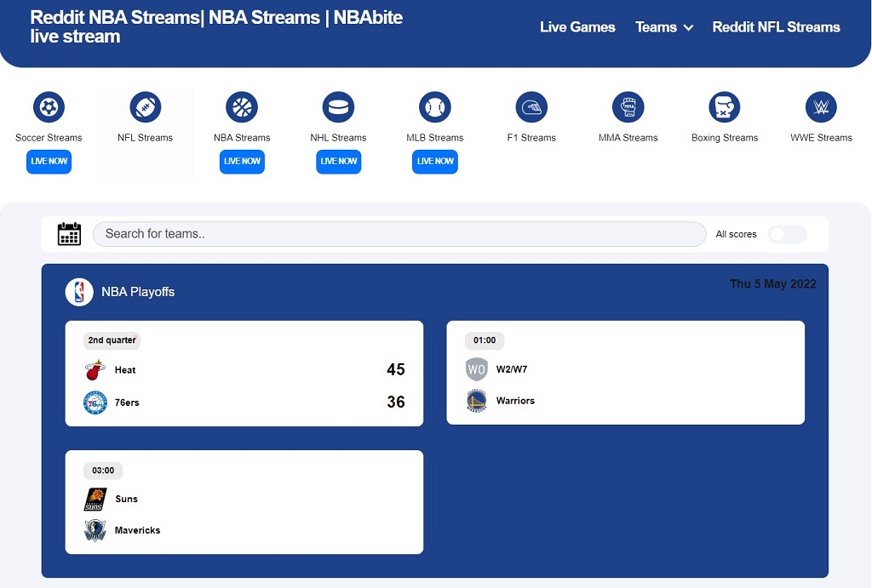The image size is (872, 588).
Task: Click LIVE NOW under MLB Streams
Action: (435, 162)
